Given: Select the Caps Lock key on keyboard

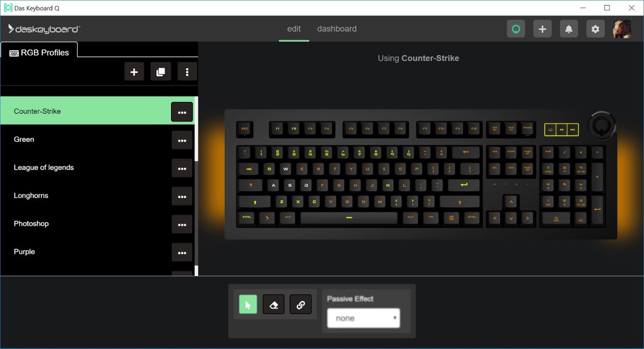Looking at the screenshot, I should (x=251, y=186).
